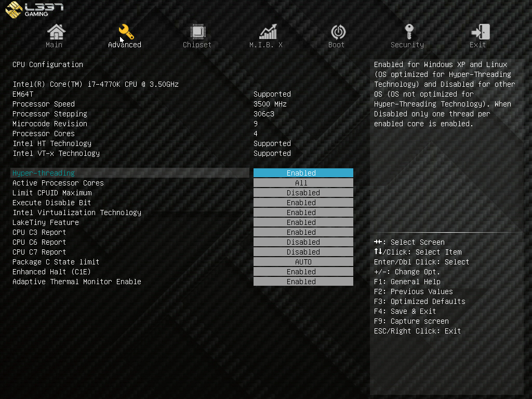
Task: Click the Enhanced Halt (C1E) Enabled button
Action: (x=303, y=272)
